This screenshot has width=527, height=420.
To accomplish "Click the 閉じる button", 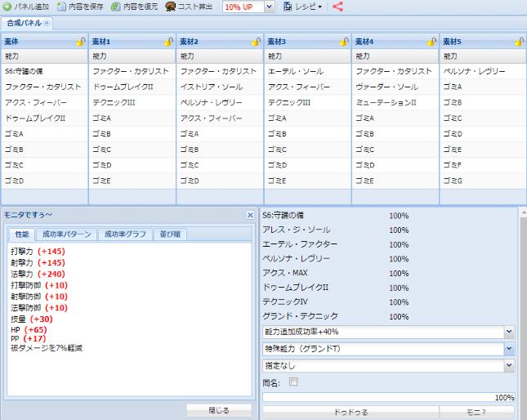I will (218, 410).
